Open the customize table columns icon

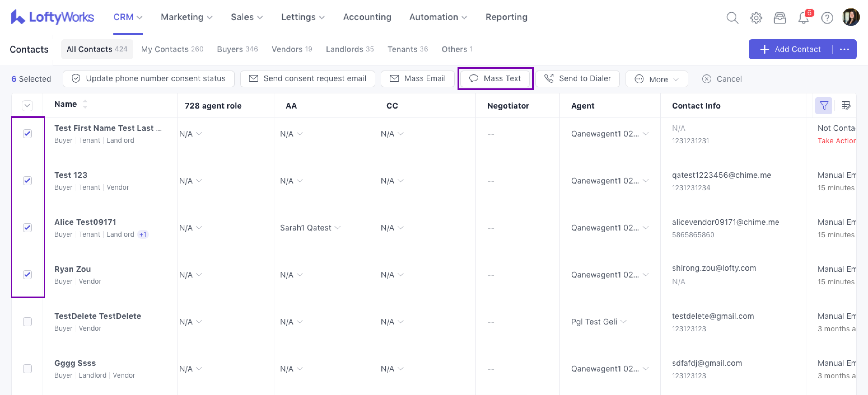click(845, 106)
